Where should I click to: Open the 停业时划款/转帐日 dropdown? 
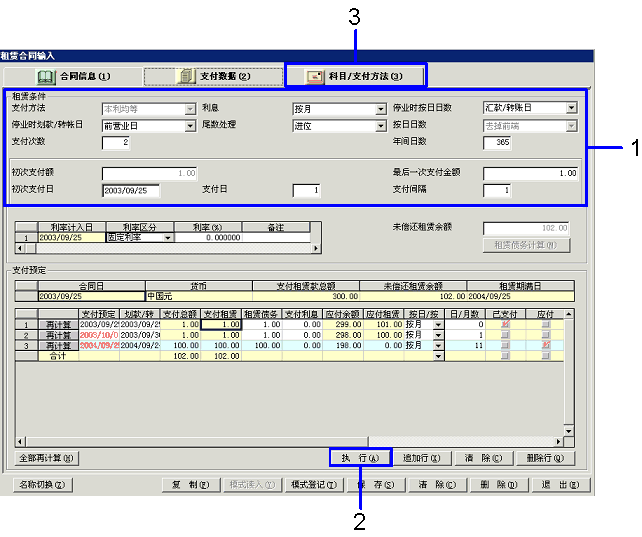click(x=190, y=126)
